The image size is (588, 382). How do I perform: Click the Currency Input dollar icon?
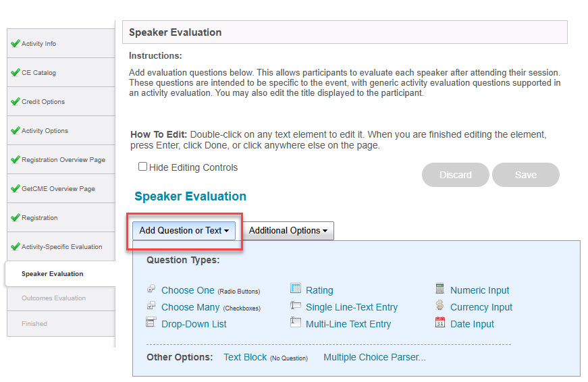tap(440, 305)
